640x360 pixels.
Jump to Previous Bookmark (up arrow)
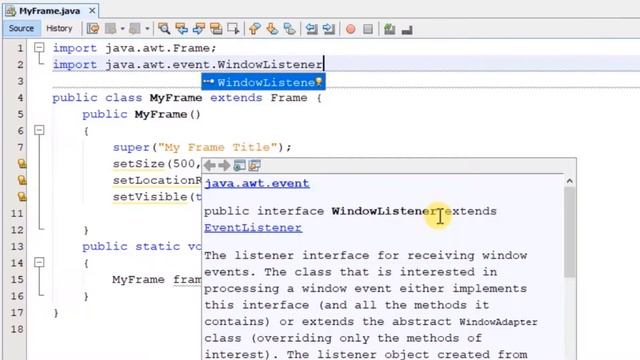(x=255, y=29)
